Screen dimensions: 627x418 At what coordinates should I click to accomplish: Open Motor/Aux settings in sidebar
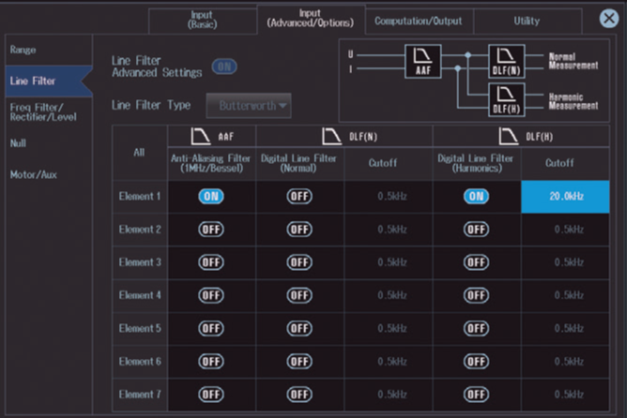(x=32, y=174)
